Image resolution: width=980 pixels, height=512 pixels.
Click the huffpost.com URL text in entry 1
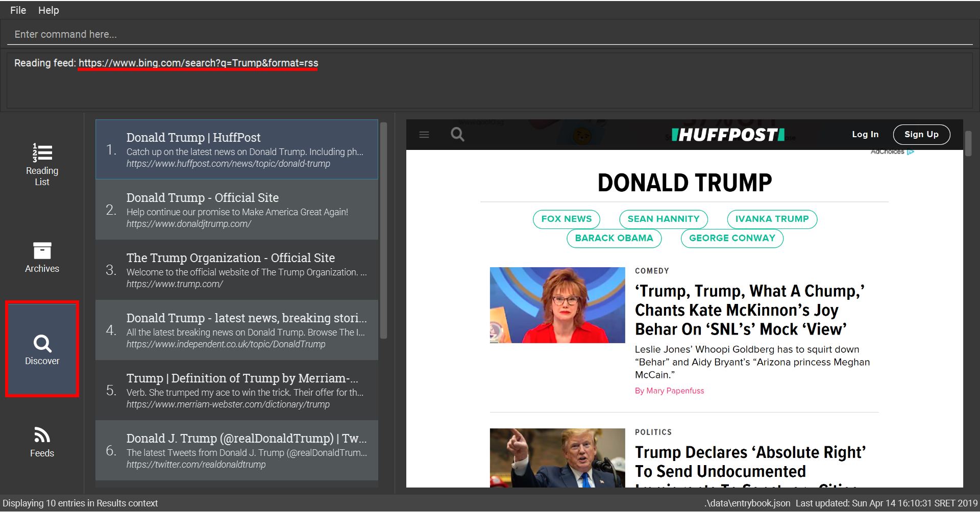coord(228,164)
